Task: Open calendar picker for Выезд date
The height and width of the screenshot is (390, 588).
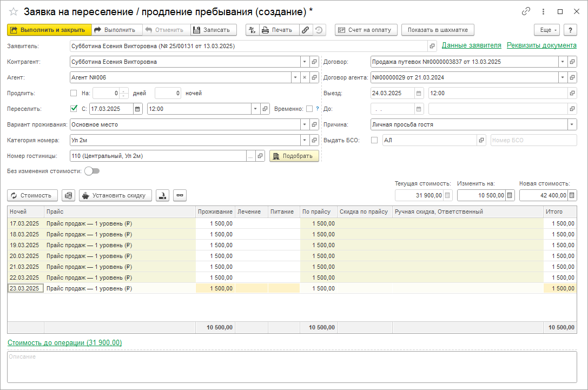Action: tap(419, 93)
